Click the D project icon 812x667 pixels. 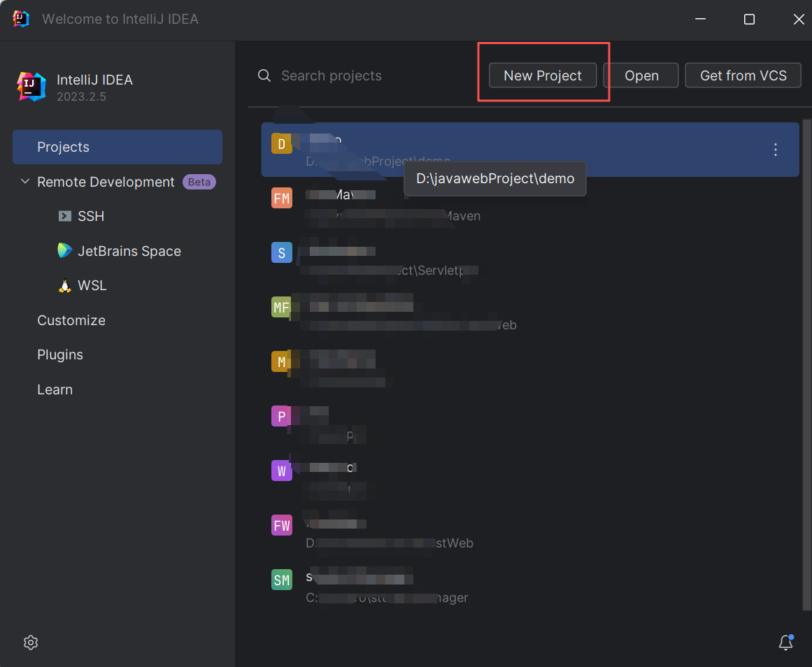282,143
